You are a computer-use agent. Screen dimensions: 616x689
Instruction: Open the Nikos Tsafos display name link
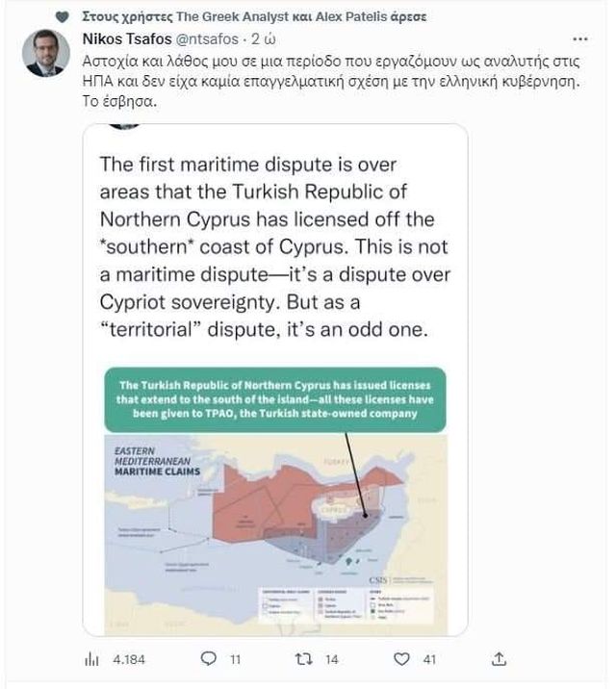point(138,39)
